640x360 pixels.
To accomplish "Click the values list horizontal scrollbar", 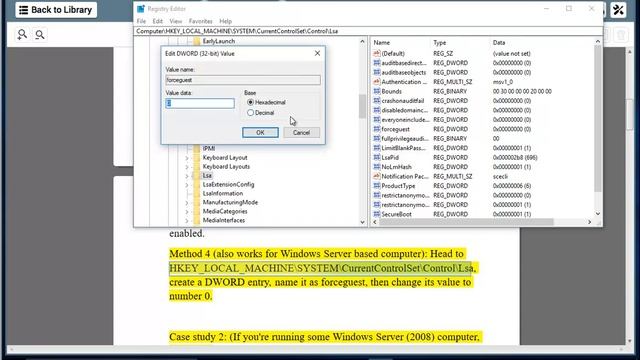I will click(x=466, y=222).
